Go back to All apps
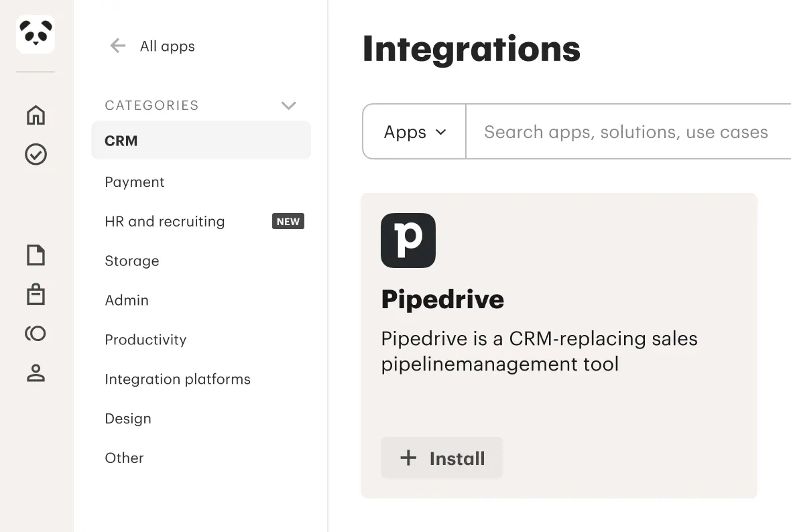The width and height of the screenshot is (791, 532). point(168,46)
